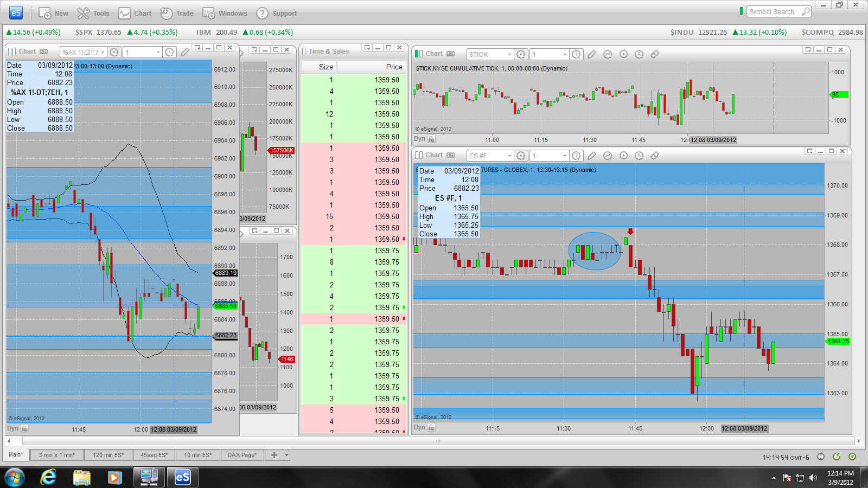
Task: Click Dyn lock icon under %AX chart
Action: point(24,428)
